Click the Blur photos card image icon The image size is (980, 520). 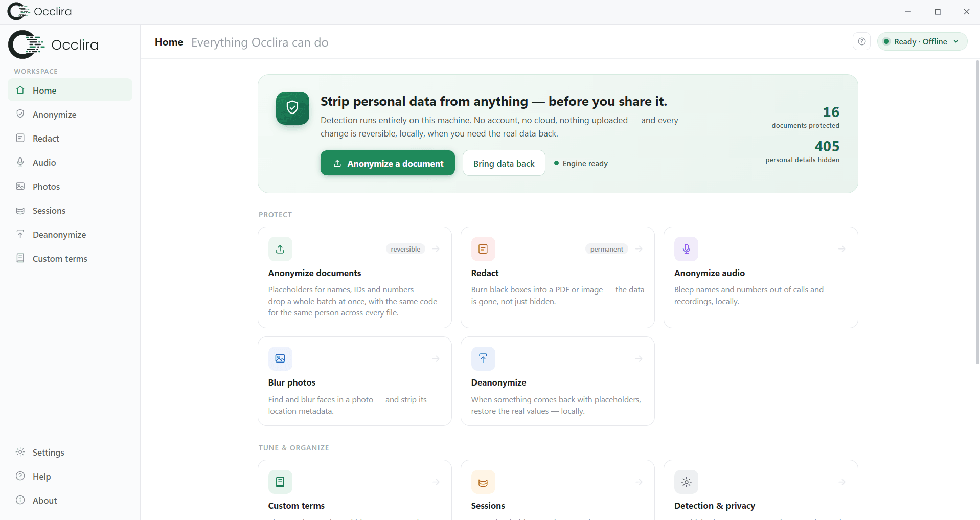(280, 358)
